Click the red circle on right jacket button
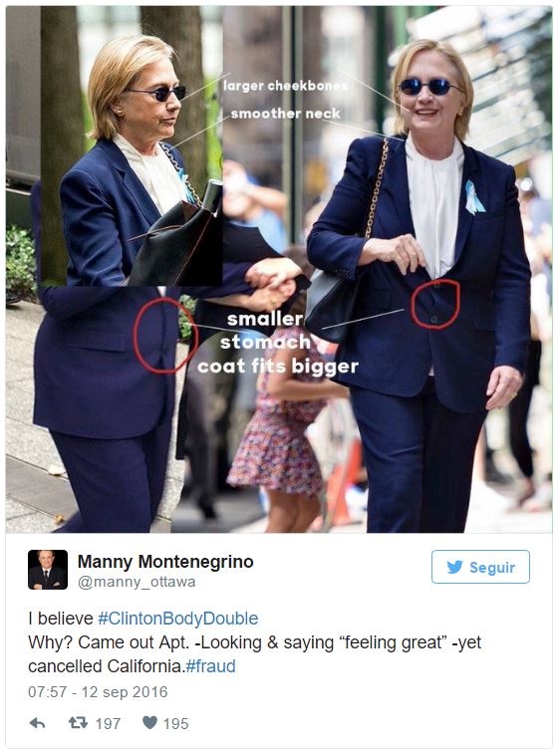This screenshot has width=560, height=755. (435, 304)
